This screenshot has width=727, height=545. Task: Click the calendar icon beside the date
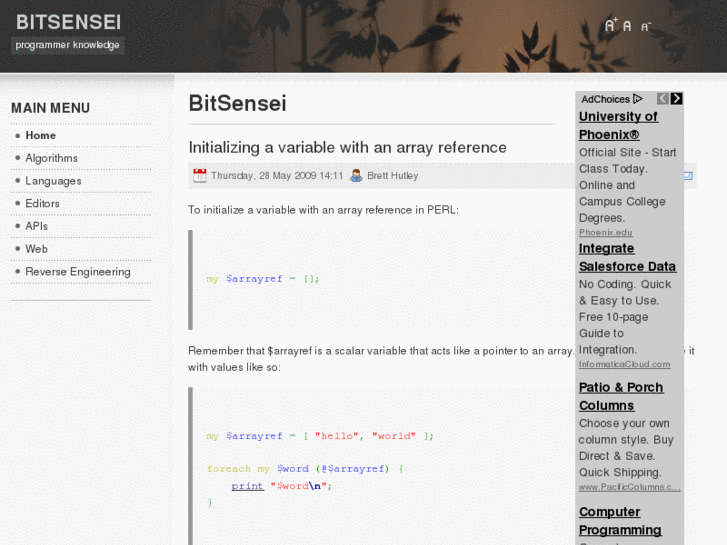pos(199,175)
